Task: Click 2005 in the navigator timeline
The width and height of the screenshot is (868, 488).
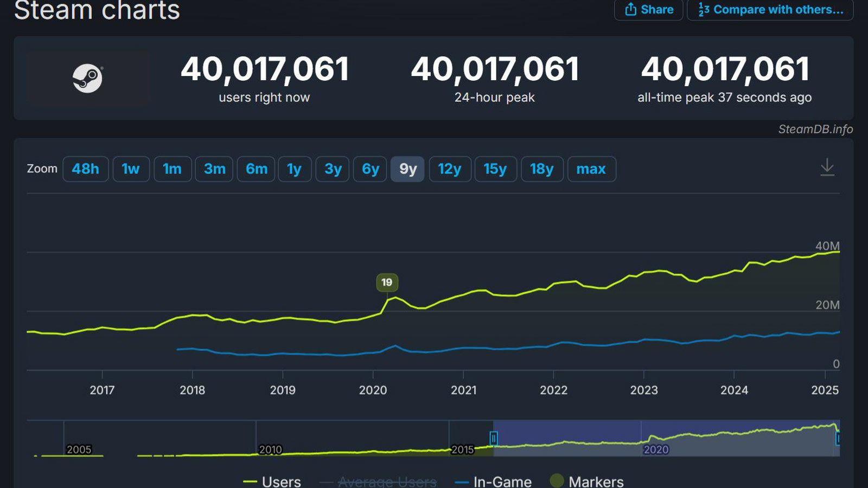Action: [x=79, y=450]
